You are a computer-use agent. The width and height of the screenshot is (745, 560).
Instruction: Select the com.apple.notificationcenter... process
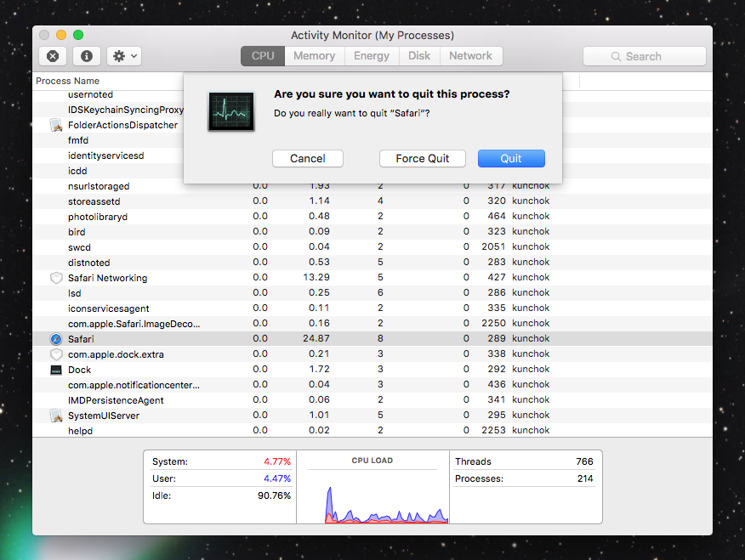[x=134, y=385]
